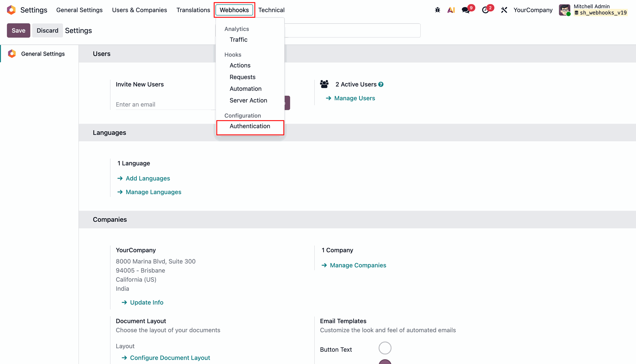Open the conversations chat icon
The height and width of the screenshot is (364, 636).
pyautogui.click(x=466, y=10)
